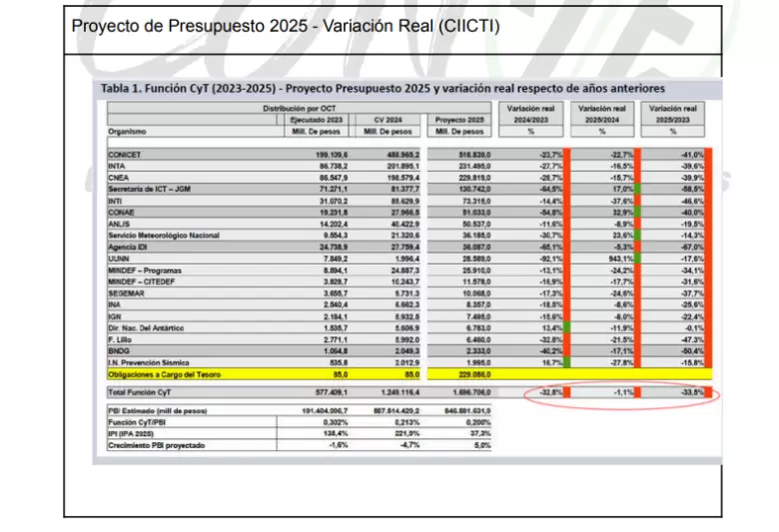Click the 'Crecimiento PBI proyectado' label

[156, 445]
